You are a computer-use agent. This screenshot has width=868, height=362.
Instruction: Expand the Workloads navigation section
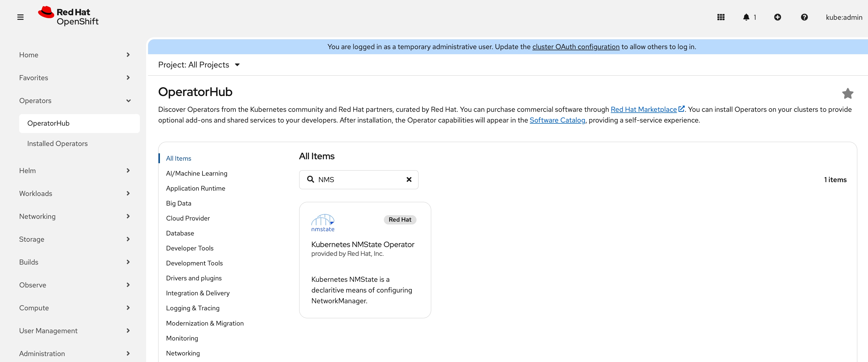coord(74,194)
